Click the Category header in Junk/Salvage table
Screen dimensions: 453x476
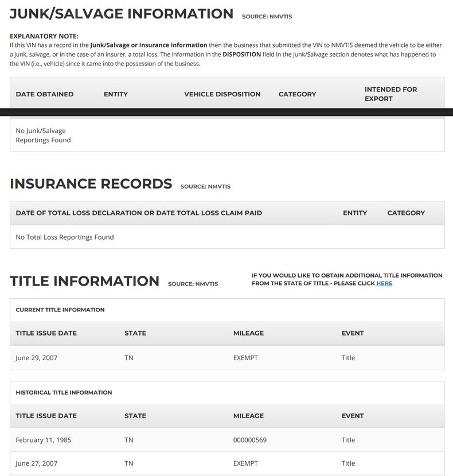pos(297,94)
